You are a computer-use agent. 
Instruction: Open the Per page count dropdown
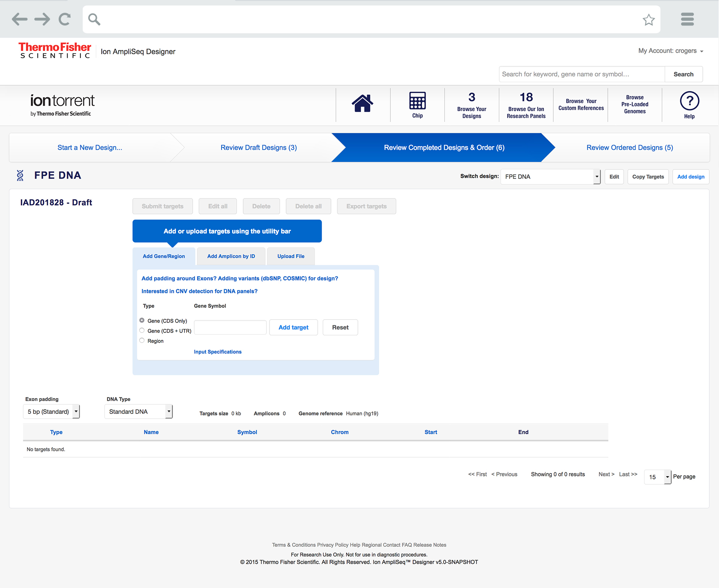tap(658, 477)
